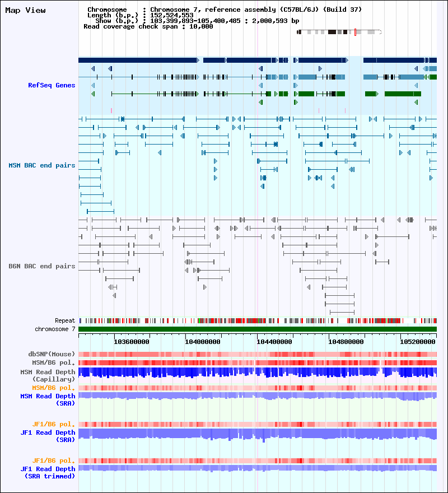This screenshot has width=448, height=493.
Task: Click the chromosome 7 ideogram overview
Action: click(x=339, y=32)
